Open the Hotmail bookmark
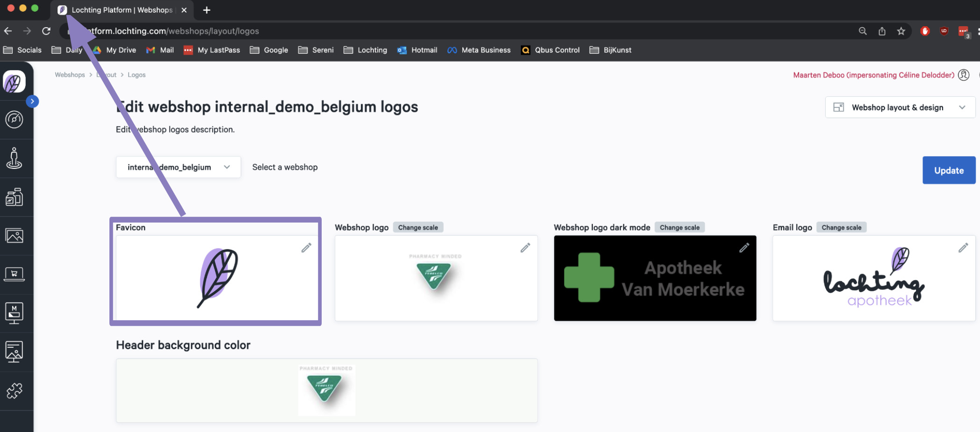The image size is (980, 432). [418, 50]
